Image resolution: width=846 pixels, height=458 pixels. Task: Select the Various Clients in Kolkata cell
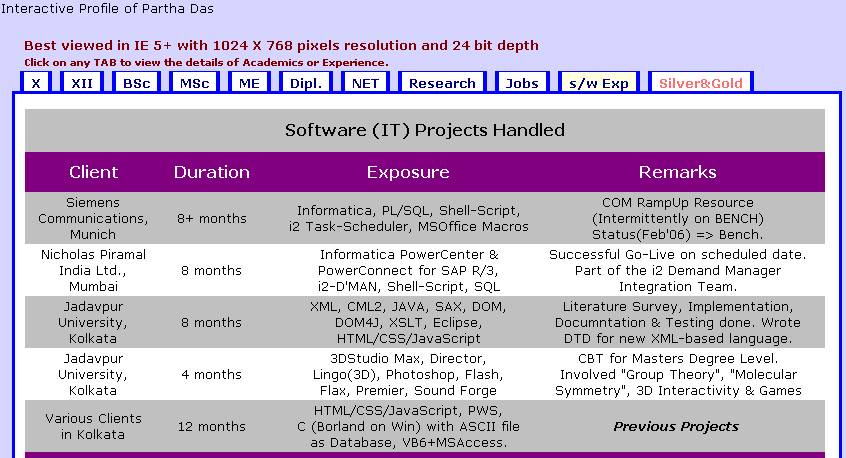point(93,426)
